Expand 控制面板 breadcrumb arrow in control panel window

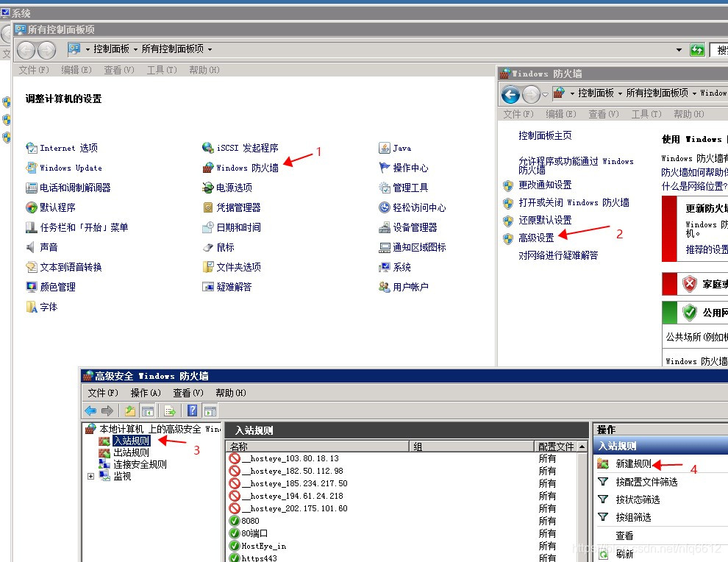(135, 49)
